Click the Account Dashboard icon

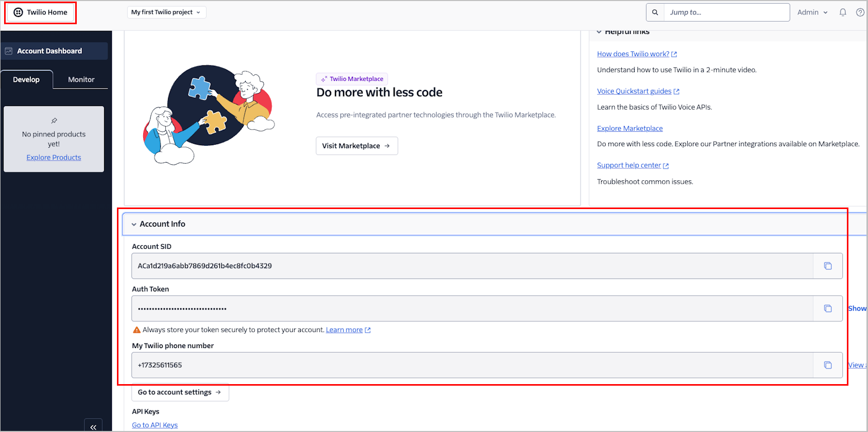[x=9, y=51]
